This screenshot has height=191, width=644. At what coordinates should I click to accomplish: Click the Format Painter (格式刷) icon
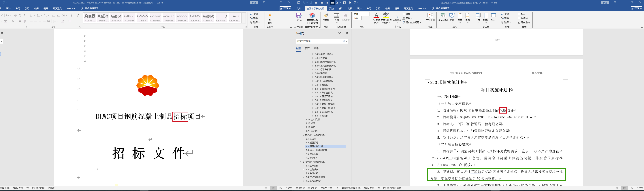[326, 17]
